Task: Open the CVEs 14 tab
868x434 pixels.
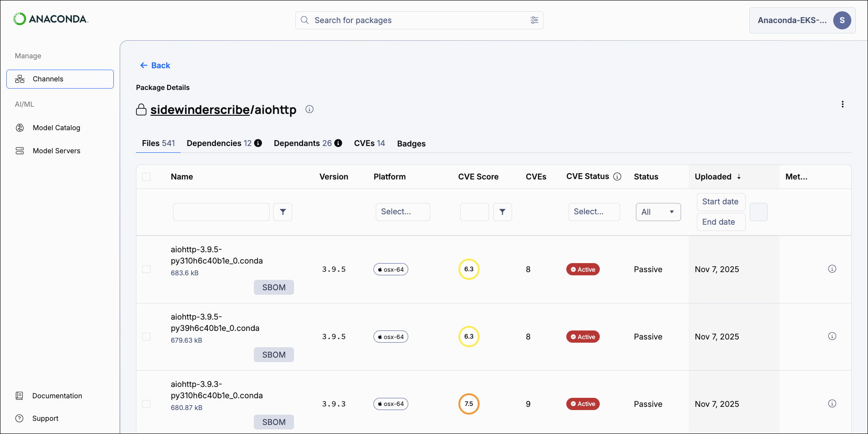Action: click(369, 143)
